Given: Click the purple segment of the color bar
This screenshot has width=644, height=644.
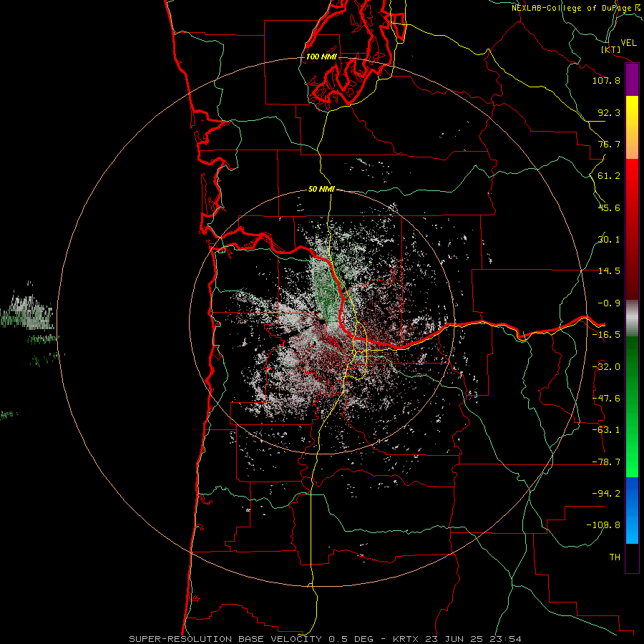Looking at the screenshot, I should 632,80.
